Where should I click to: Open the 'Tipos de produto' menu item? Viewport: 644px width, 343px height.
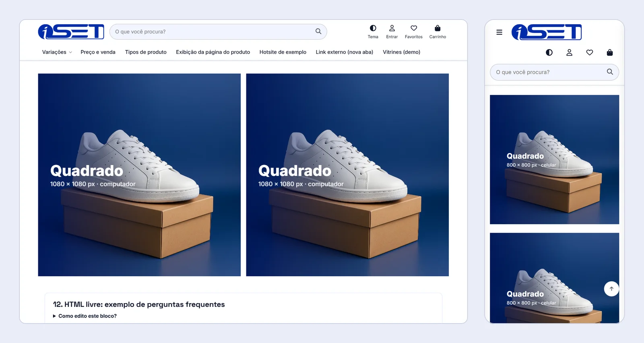pos(146,52)
